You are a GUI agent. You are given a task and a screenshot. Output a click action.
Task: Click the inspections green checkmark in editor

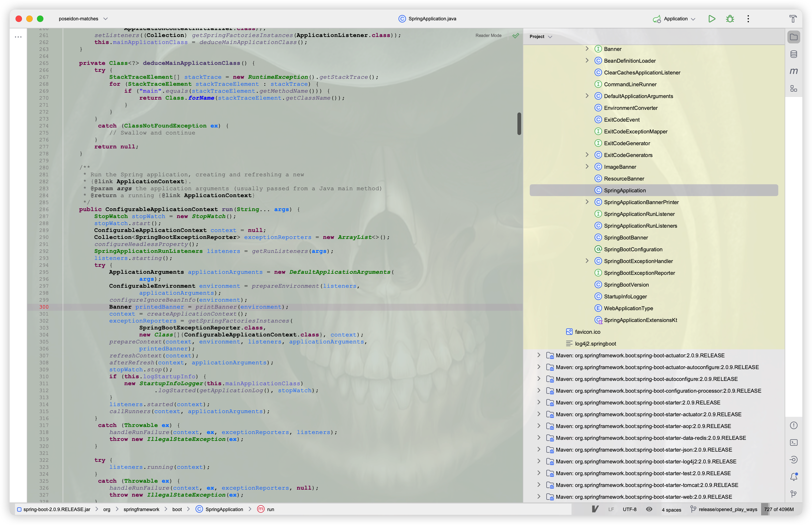516,35
